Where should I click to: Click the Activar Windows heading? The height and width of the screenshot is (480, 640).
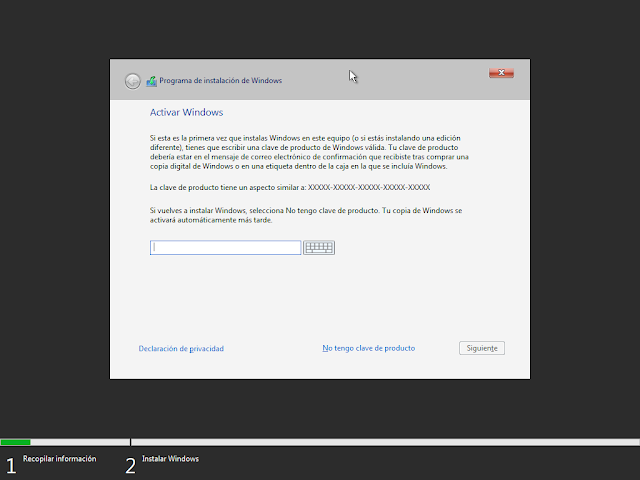click(x=187, y=112)
